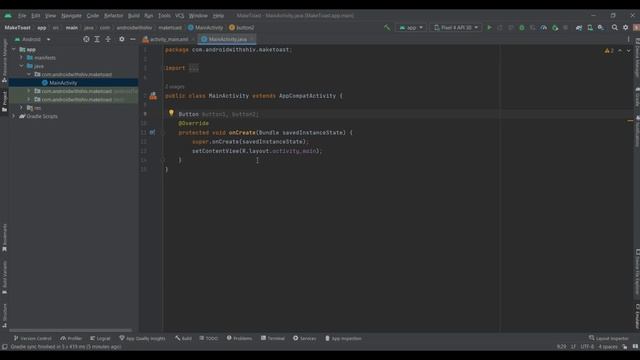Click UTF-8 encoding in the status bar
The height and width of the screenshot is (360, 640).
point(587,347)
